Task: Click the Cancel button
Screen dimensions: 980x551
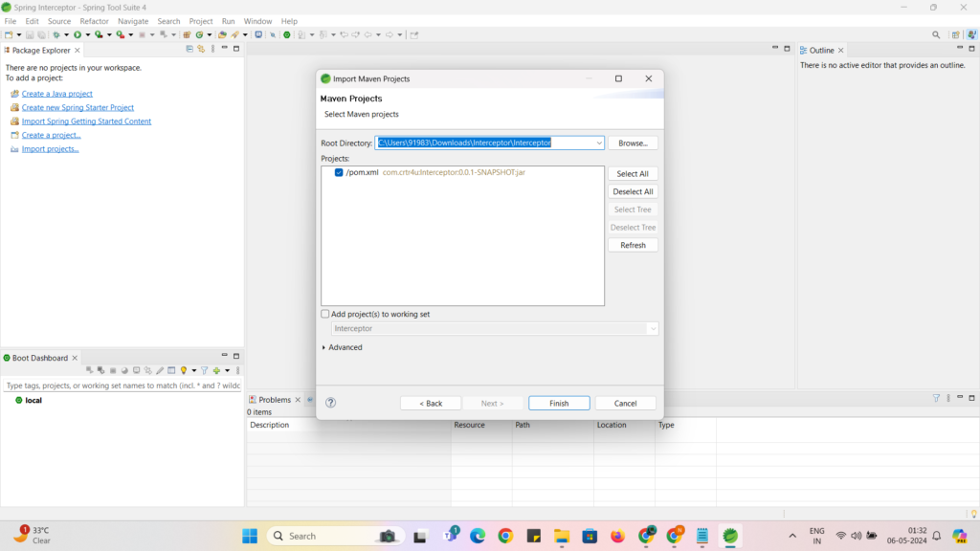Action: 625,404
